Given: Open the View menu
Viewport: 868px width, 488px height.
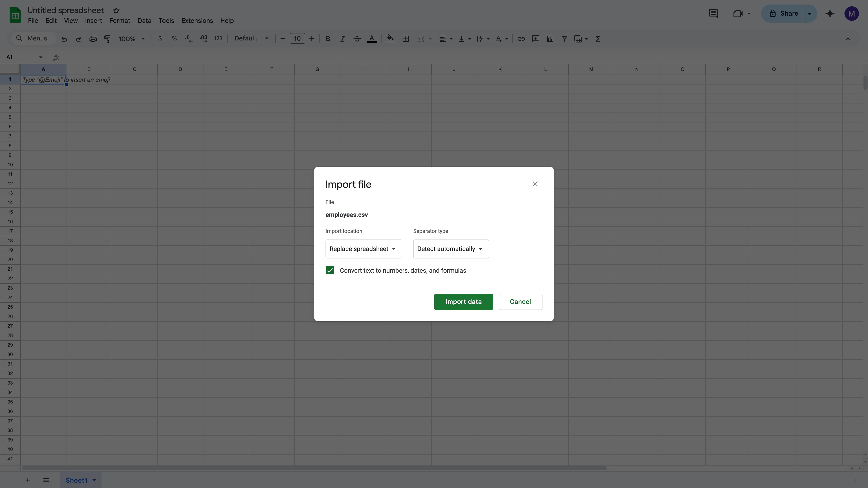Looking at the screenshot, I should pyautogui.click(x=71, y=21).
